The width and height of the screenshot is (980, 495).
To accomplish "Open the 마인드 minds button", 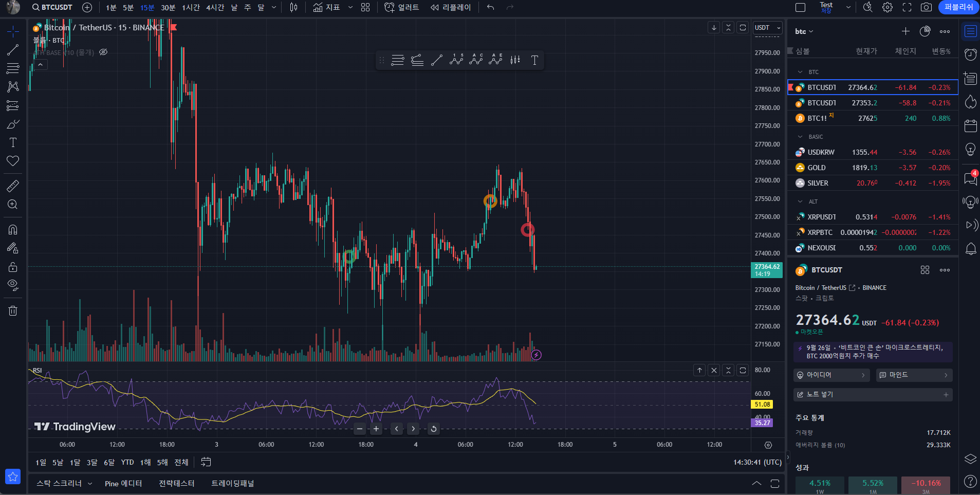I will click(914, 375).
